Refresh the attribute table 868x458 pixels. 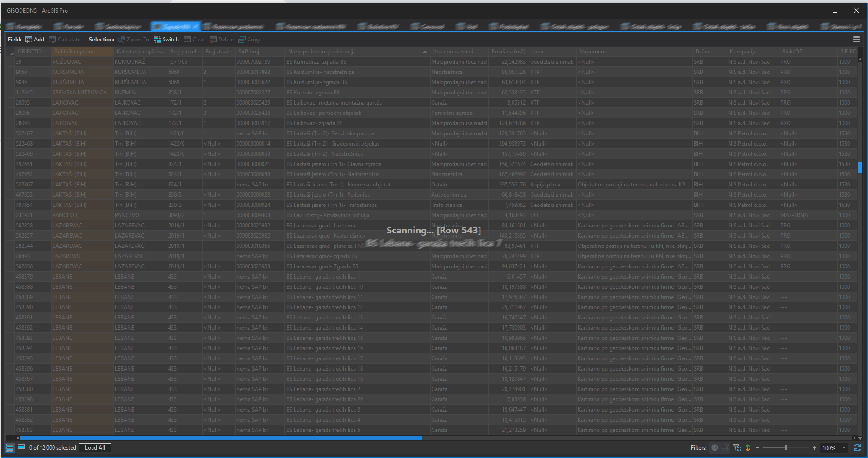(x=857, y=448)
